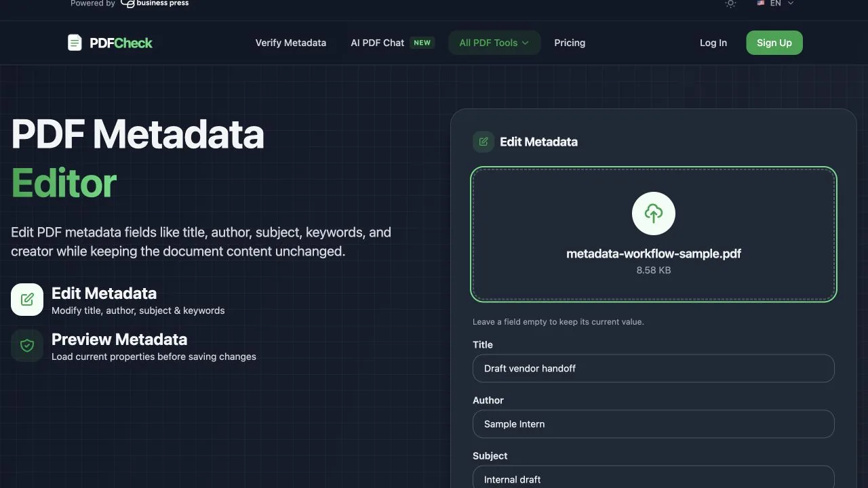Click the Edit Metadata panel heading
Viewport: 868px width, 488px height.
[539, 142]
